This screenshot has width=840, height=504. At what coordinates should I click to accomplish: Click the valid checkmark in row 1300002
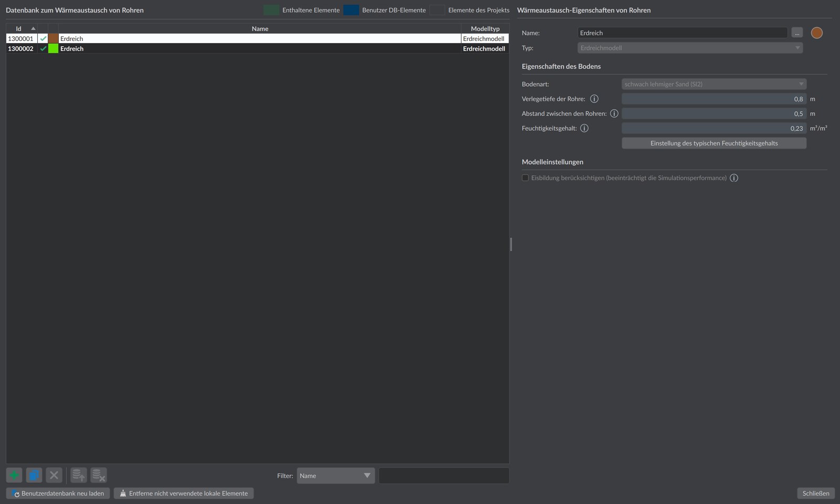43,48
